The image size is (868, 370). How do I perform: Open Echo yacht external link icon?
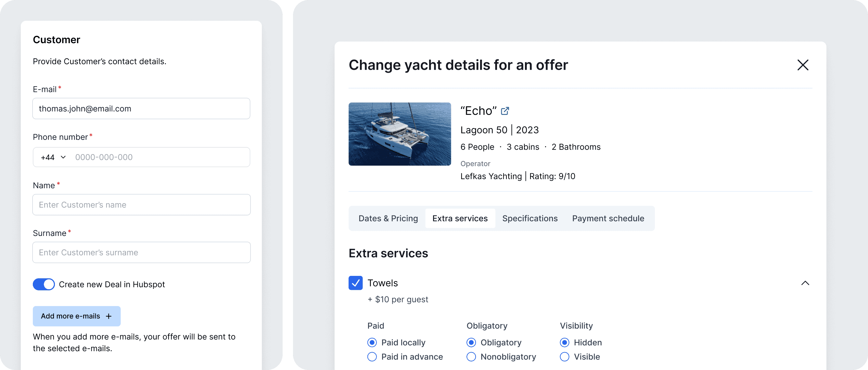(505, 111)
